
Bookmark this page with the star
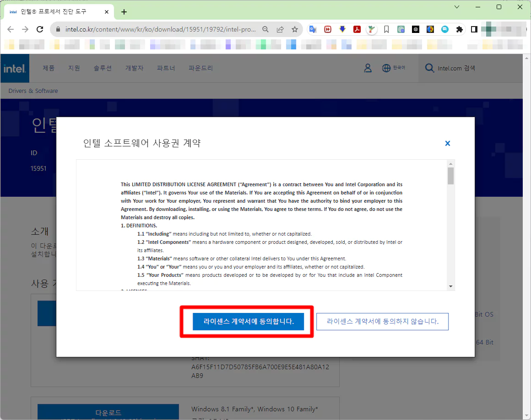click(x=295, y=29)
